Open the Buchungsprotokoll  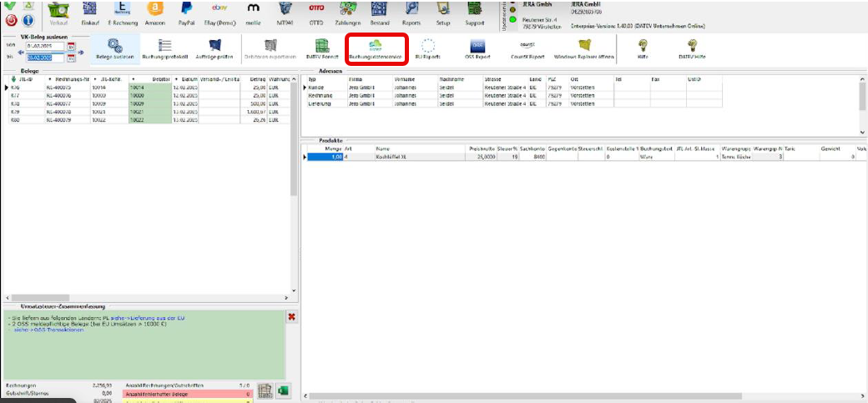click(x=164, y=48)
